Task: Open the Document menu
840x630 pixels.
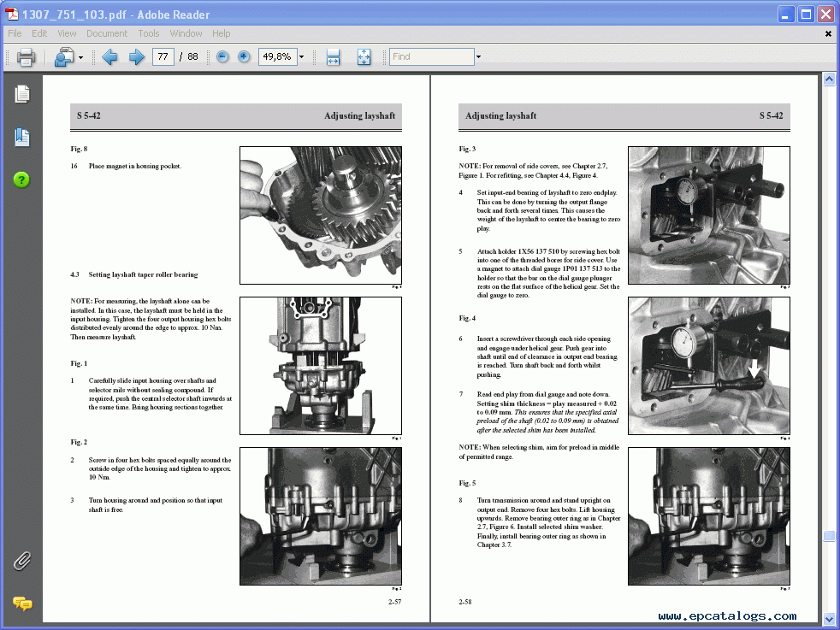Action: coord(107,33)
